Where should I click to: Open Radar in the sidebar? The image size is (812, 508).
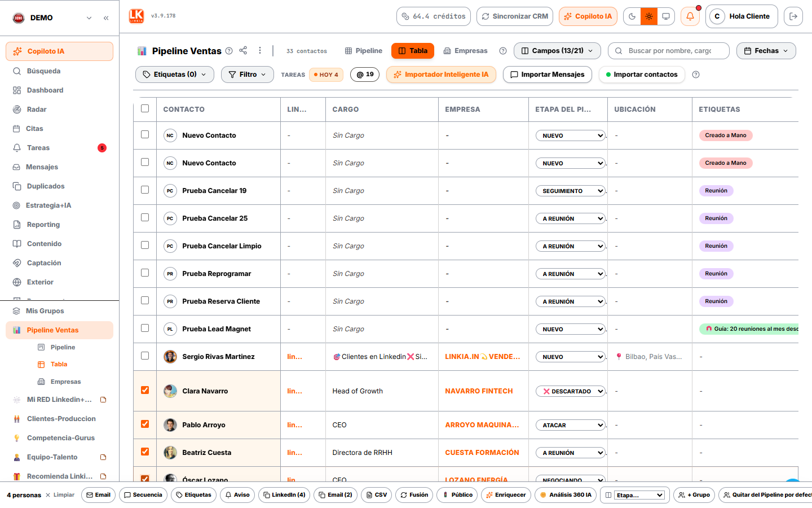[59, 110]
